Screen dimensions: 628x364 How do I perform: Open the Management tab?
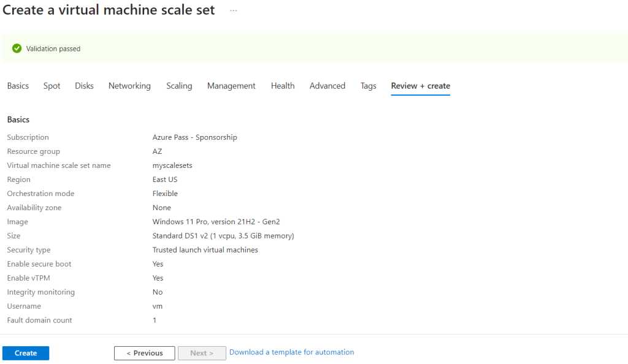(x=231, y=86)
